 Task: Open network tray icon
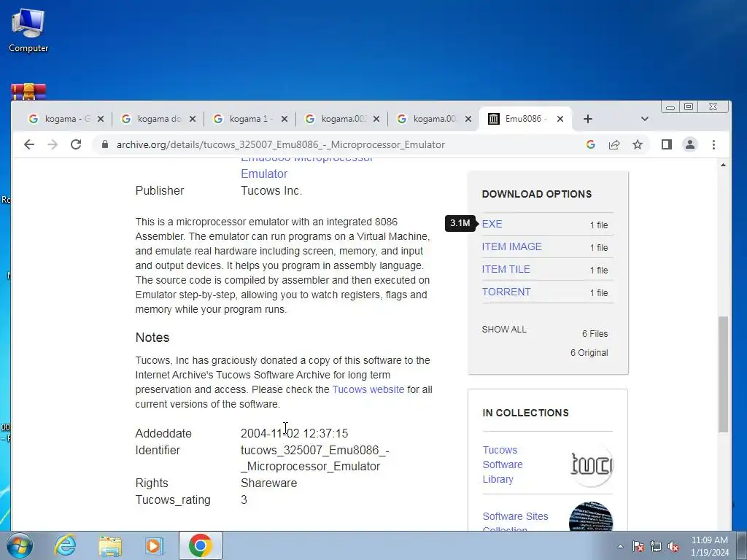(x=656, y=547)
